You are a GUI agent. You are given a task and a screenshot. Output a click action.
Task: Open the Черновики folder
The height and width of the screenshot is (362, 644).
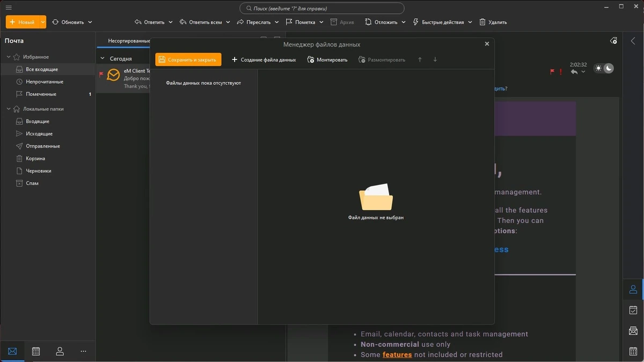click(x=48, y=171)
